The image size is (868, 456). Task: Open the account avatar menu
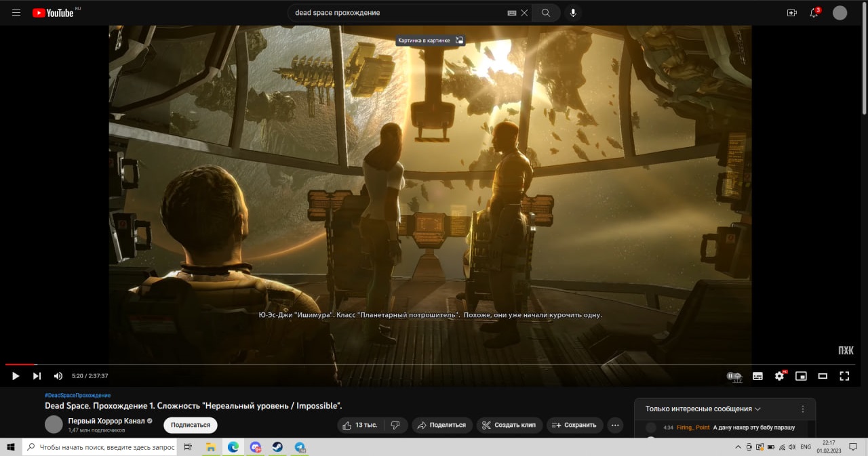click(x=840, y=13)
